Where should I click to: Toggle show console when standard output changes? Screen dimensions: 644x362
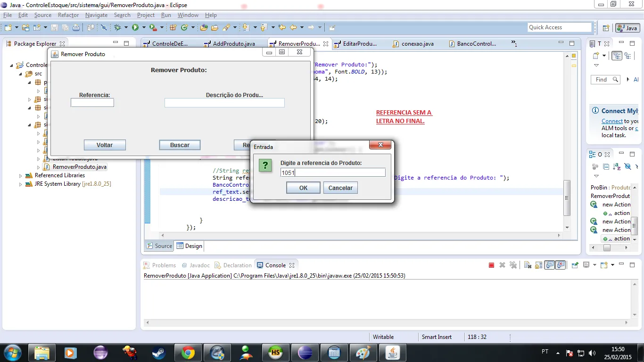coord(549,265)
